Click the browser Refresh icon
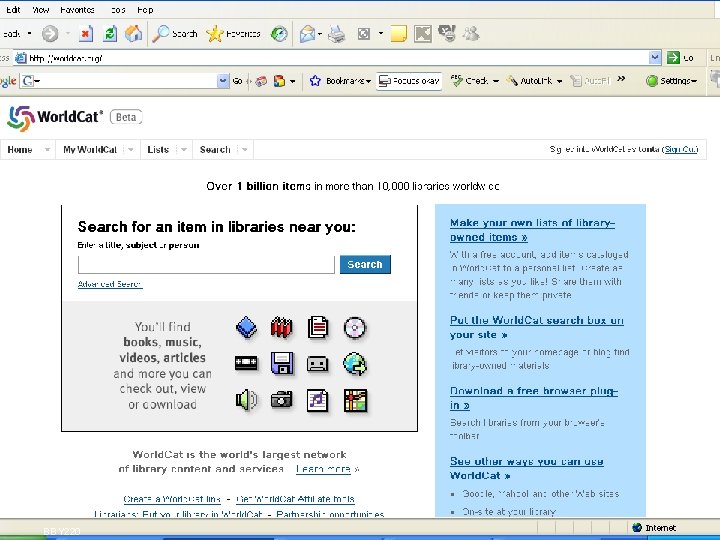720x540 pixels. tap(110, 34)
